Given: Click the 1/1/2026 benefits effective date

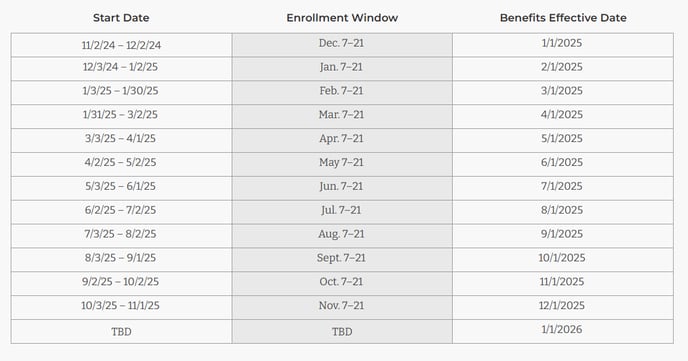Looking at the screenshot, I should click(562, 329).
